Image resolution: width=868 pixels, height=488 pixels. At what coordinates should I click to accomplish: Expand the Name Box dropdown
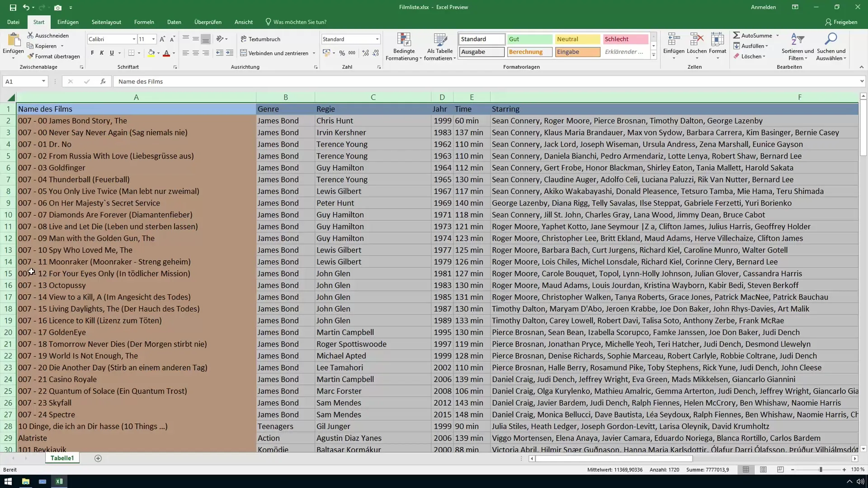tap(43, 81)
